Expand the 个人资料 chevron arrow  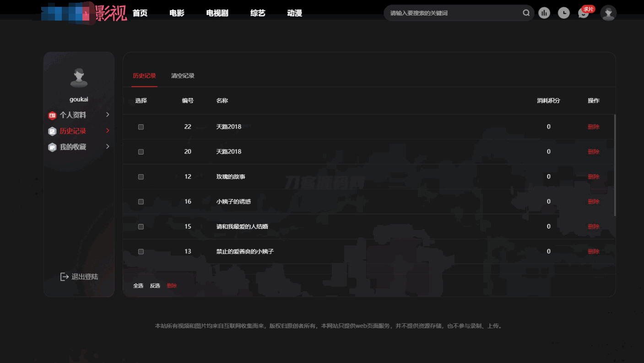pos(108,115)
